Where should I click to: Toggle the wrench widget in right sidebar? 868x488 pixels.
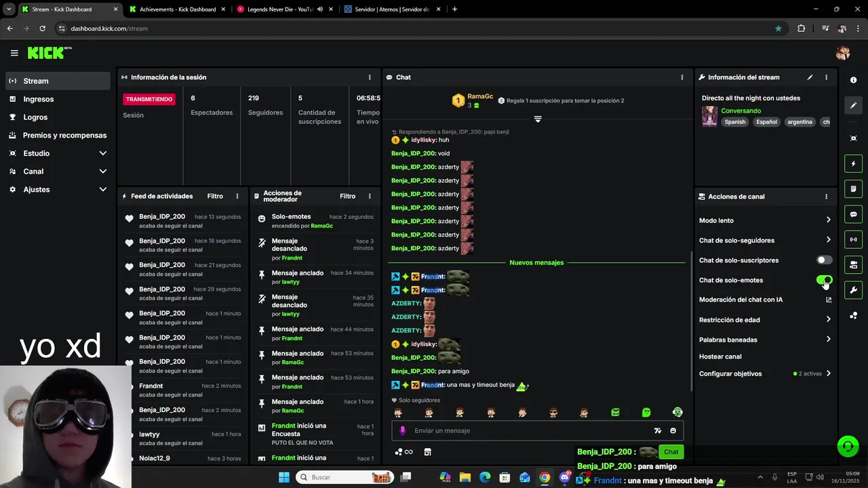[853, 290]
